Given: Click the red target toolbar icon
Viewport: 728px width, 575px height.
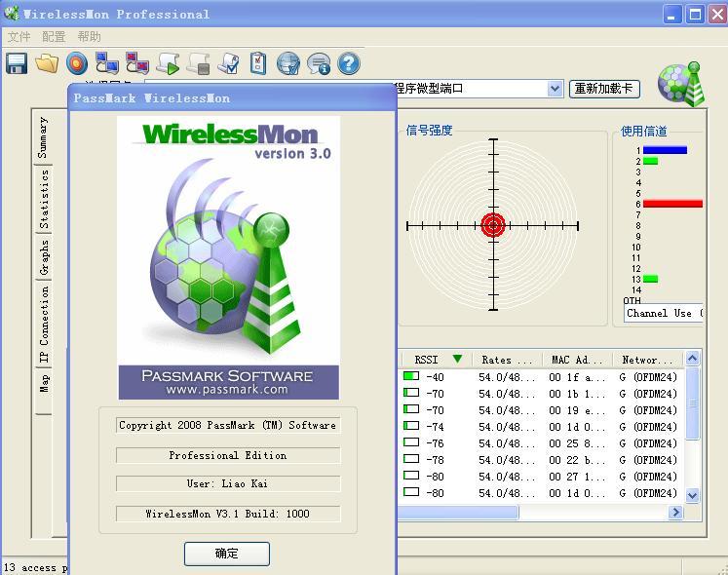Looking at the screenshot, I should tap(77, 63).
